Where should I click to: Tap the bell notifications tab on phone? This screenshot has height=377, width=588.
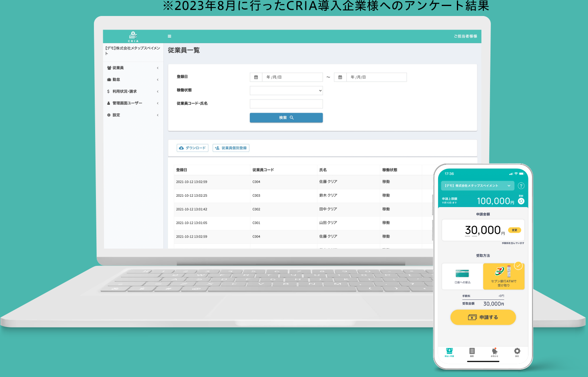[494, 351]
